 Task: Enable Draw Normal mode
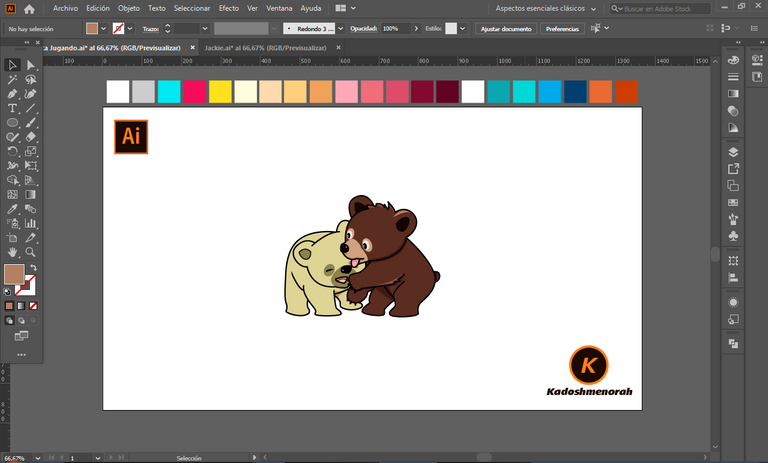click(9, 320)
